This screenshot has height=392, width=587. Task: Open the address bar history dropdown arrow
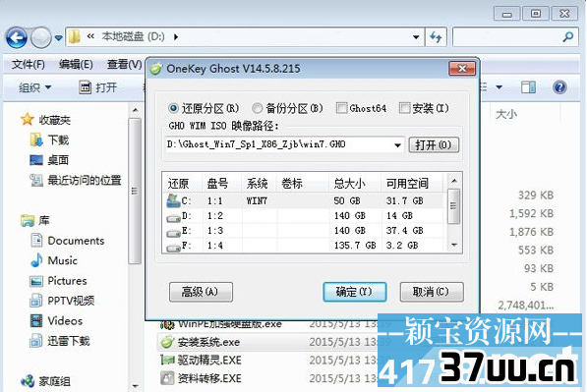coord(416,37)
